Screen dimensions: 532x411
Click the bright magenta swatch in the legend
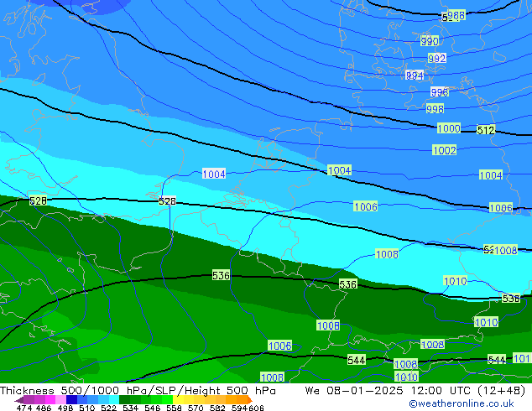pyautogui.click(x=50, y=400)
